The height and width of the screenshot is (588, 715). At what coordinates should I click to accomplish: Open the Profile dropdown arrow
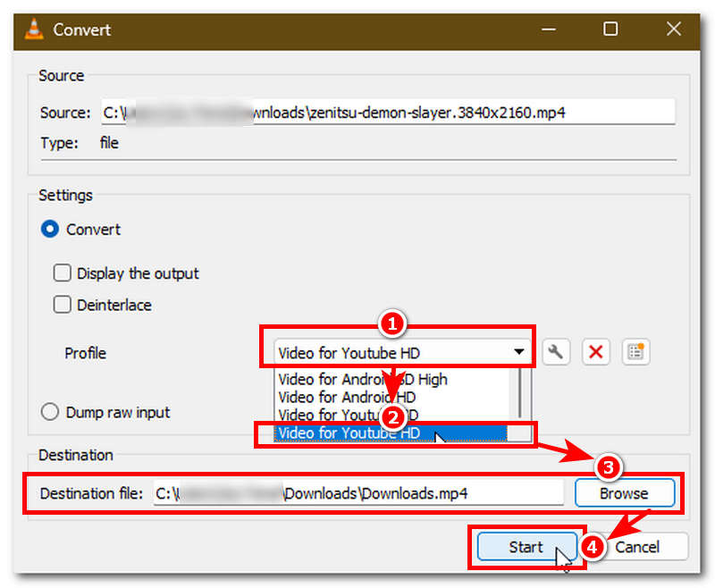tap(519, 351)
